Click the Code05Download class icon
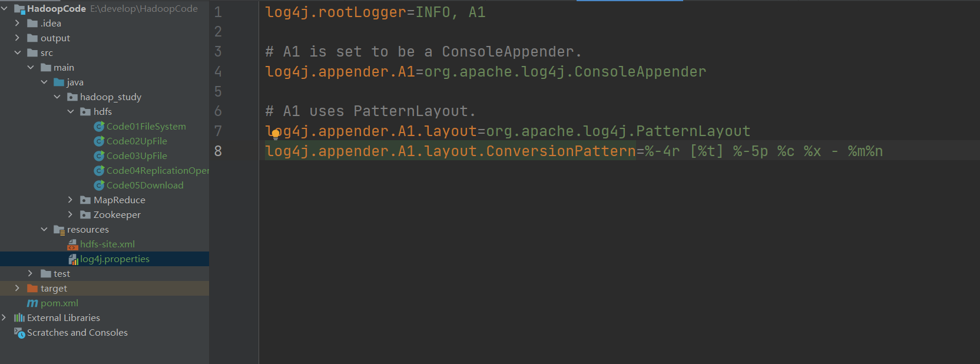The image size is (980, 364). tap(99, 186)
